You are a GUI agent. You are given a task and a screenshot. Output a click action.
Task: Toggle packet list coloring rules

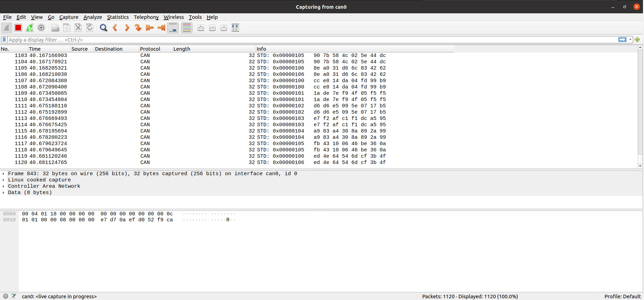point(187,28)
